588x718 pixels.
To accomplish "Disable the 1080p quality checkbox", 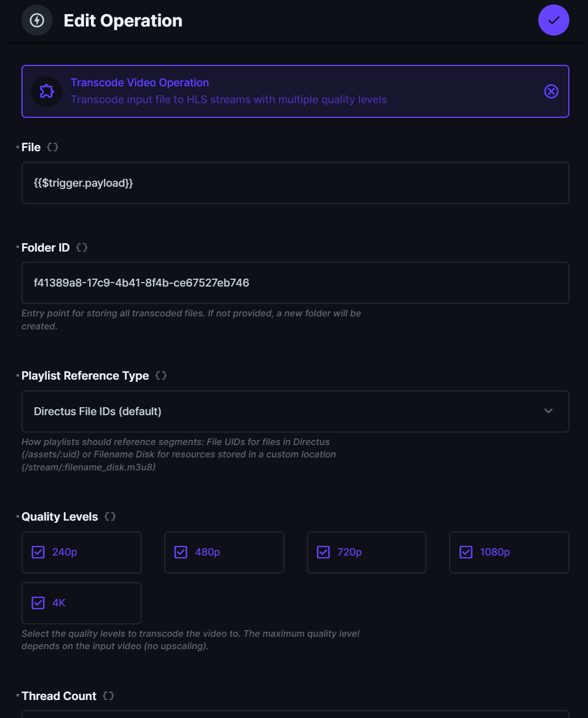I will [x=466, y=552].
